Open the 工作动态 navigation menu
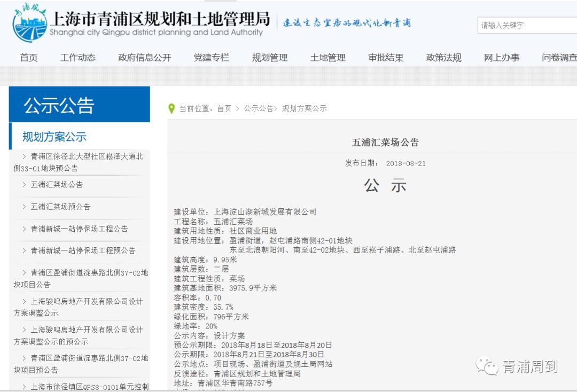This screenshot has height=392, width=577. [x=78, y=58]
